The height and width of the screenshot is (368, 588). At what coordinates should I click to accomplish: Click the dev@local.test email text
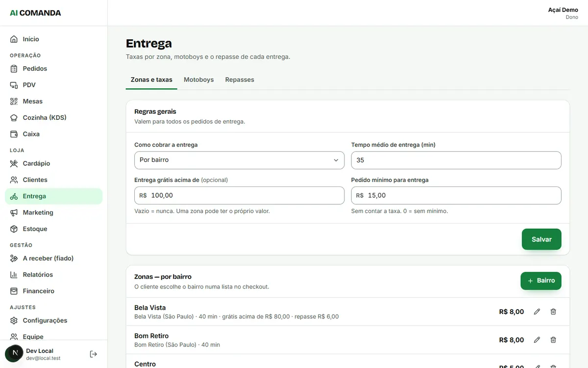43,358
